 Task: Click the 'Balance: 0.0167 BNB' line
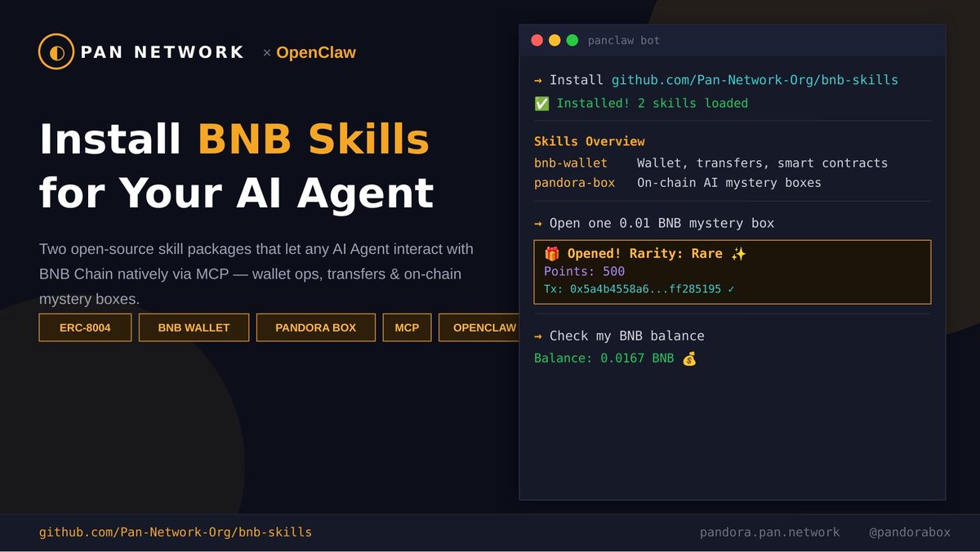coord(604,358)
